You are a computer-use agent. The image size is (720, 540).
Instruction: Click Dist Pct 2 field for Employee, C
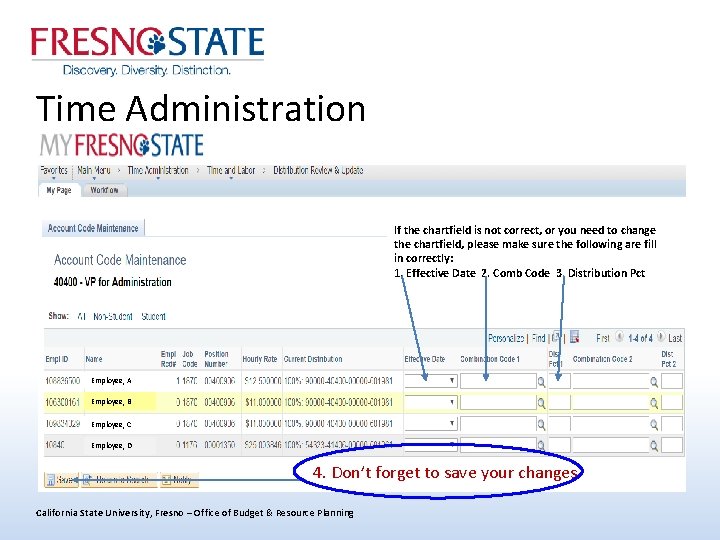[672, 424]
